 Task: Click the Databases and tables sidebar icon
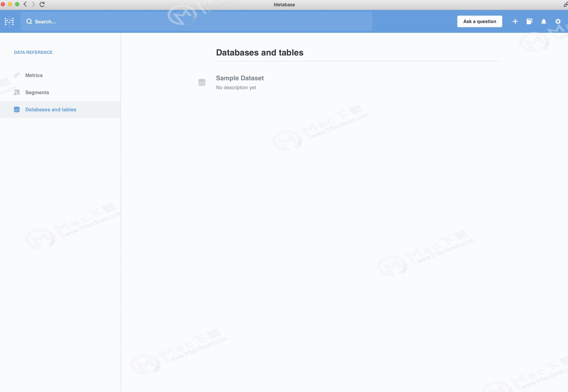click(x=17, y=110)
